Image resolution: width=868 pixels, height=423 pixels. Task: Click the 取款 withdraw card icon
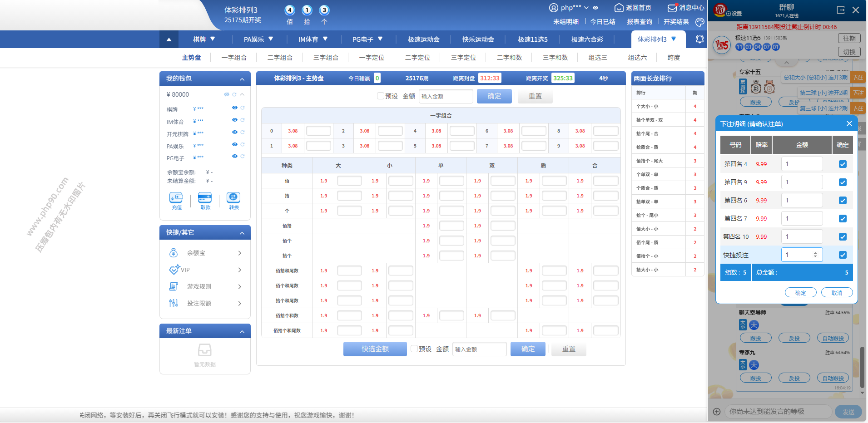tap(205, 198)
